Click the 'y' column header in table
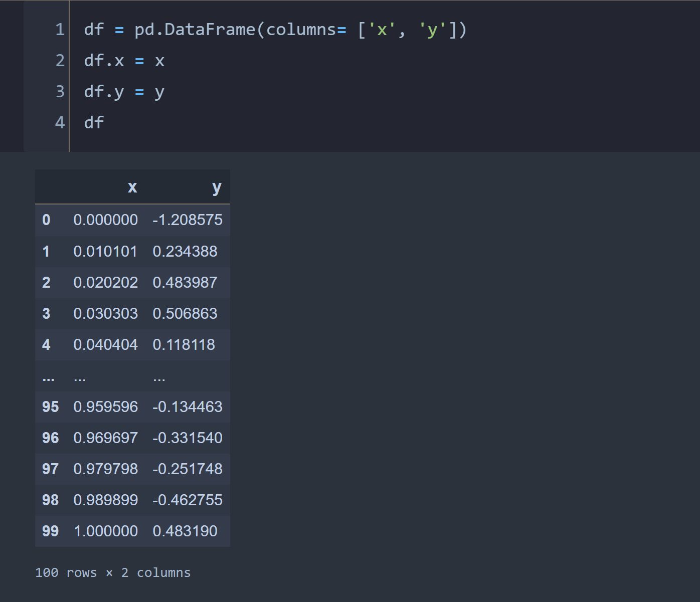 [216, 187]
